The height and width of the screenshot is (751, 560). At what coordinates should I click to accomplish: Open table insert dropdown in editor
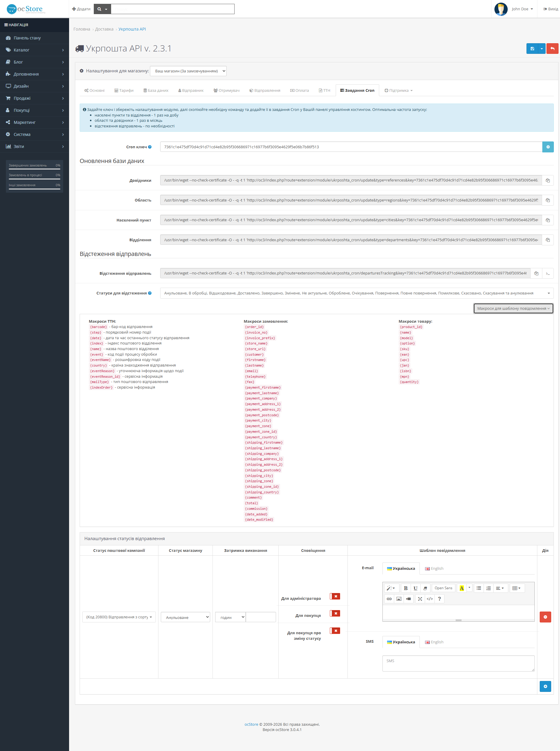[x=516, y=588]
